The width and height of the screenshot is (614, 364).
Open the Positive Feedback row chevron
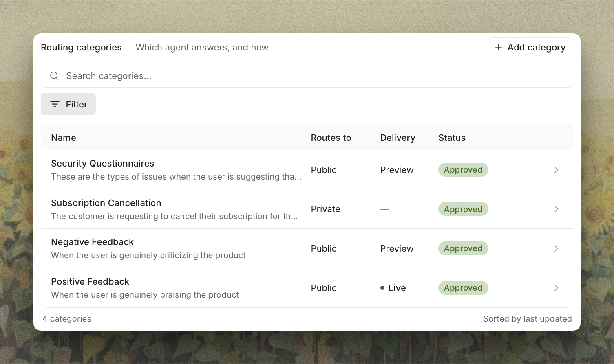pyautogui.click(x=556, y=288)
